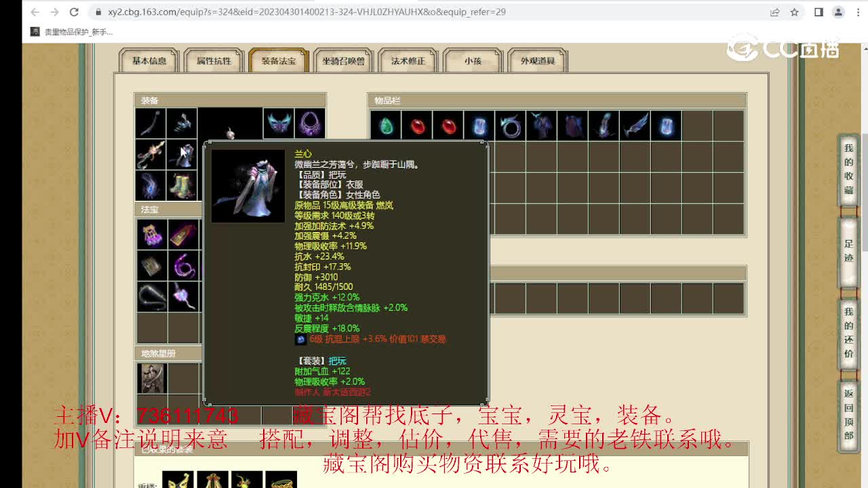The width and height of the screenshot is (868, 488).
Task: Click the browser forward arrow
Action: 55,12
